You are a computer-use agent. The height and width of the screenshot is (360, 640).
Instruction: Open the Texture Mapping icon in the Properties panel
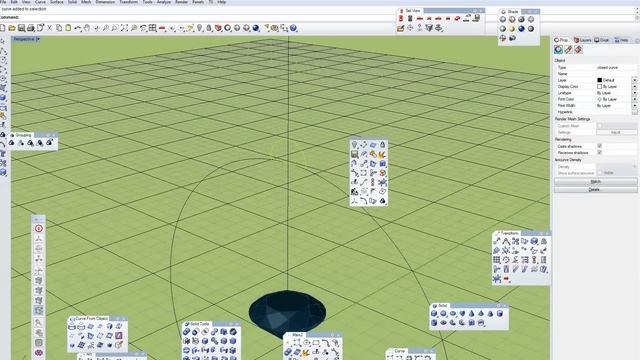pyautogui.click(x=578, y=50)
